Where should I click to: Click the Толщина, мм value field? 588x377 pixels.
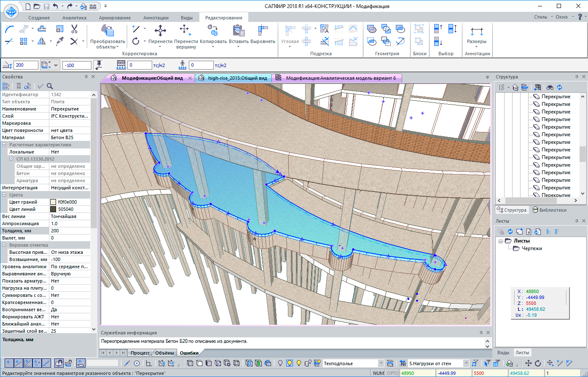(70, 231)
